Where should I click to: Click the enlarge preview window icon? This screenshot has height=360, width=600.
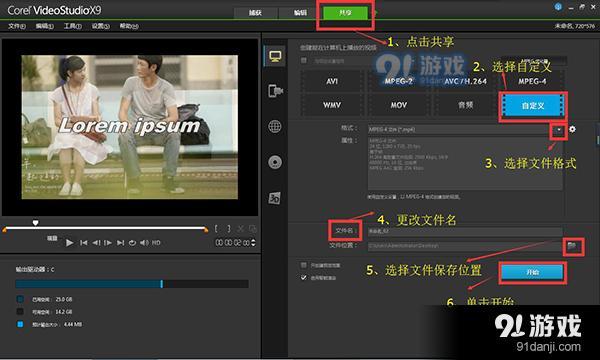pyautogui.click(x=252, y=229)
